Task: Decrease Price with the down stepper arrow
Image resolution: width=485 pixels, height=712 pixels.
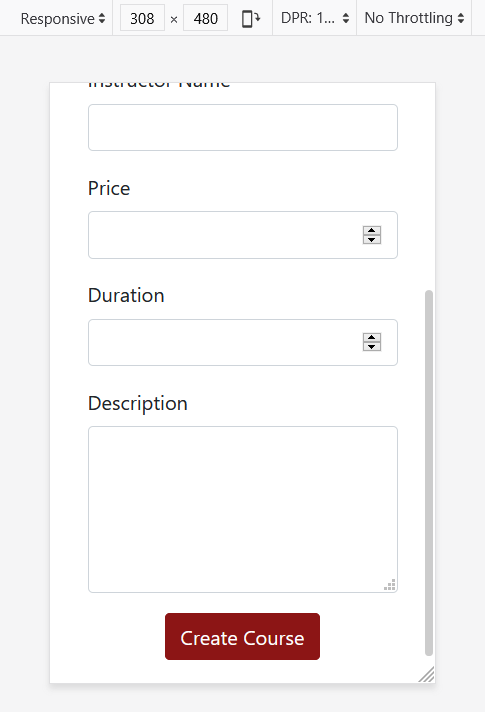Action: pyautogui.click(x=372, y=240)
